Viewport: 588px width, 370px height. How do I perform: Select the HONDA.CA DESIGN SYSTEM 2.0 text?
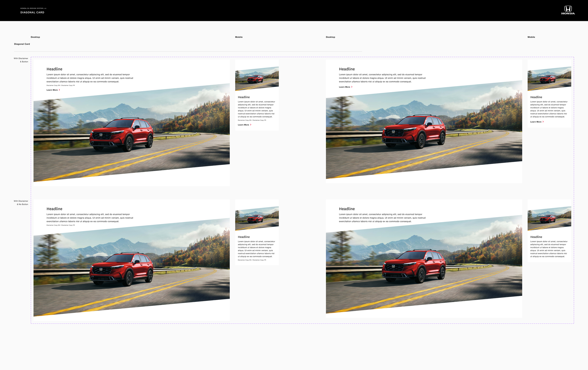[x=33, y=8]
